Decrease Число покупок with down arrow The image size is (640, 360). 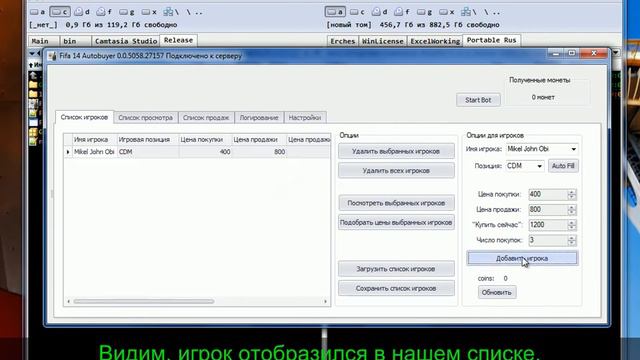[x=571, y=243]
